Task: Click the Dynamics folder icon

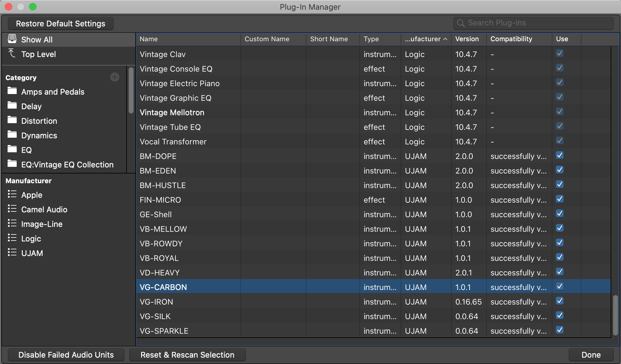Action: pyautogui.click(x=12, y=134)
